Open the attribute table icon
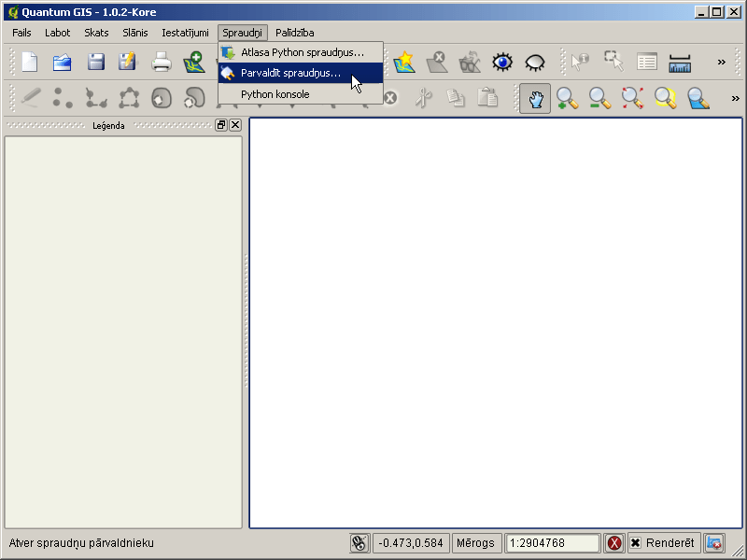The height and width of the screenshot is (560, 747). (646, 62)
